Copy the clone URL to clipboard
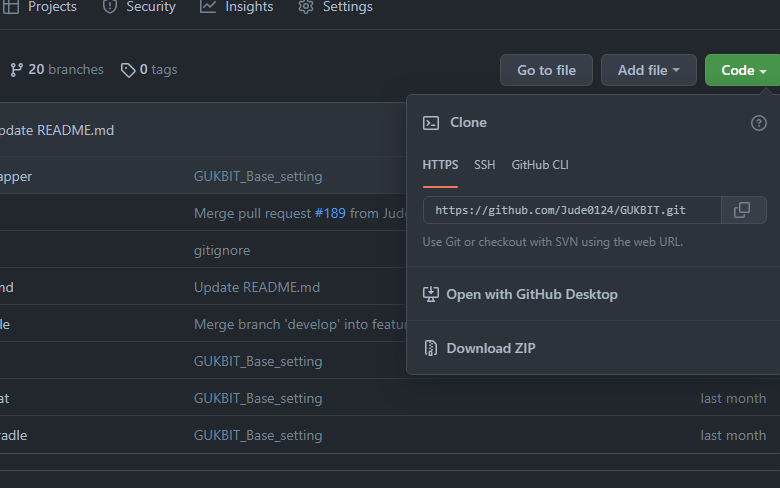Screen dimensions: 780x488 (744, 210)
